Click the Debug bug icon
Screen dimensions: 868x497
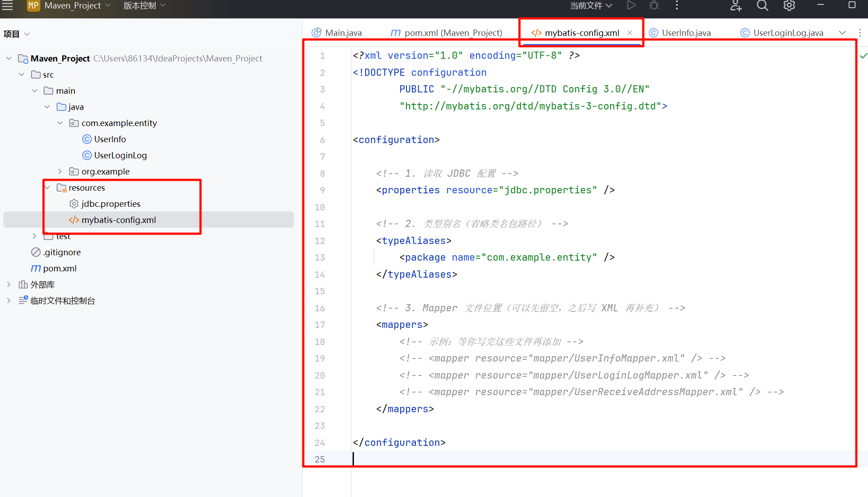pyautogui.click(x=654, y=5)
